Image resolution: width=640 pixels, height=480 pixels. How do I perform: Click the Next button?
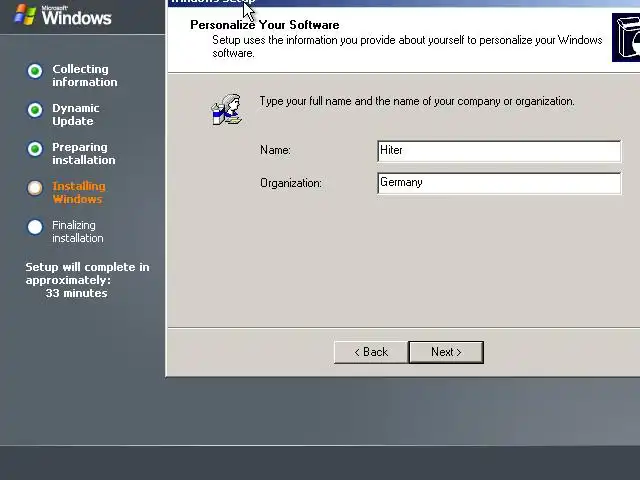[x=446, y=352]
